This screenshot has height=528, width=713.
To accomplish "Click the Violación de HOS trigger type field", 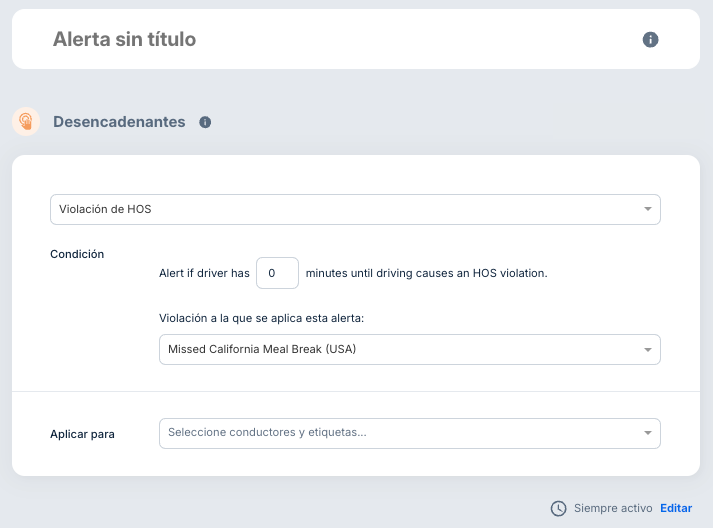I will point(340,210).
